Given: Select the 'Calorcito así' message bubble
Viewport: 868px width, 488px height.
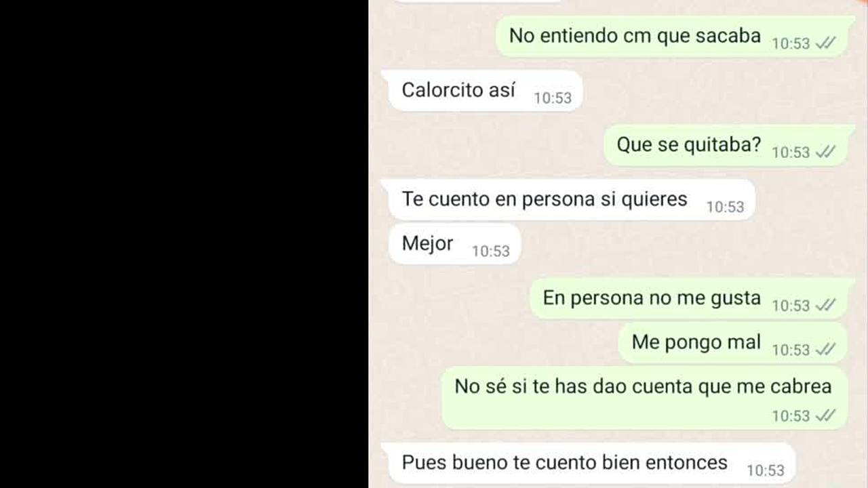Looking at the screenshot, I should [x=485, y=91].
